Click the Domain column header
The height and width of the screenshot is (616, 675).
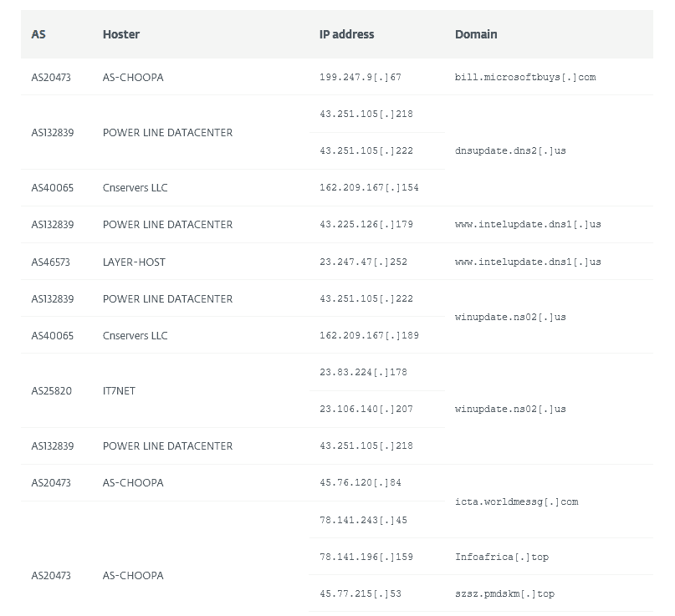pos(476,34)
